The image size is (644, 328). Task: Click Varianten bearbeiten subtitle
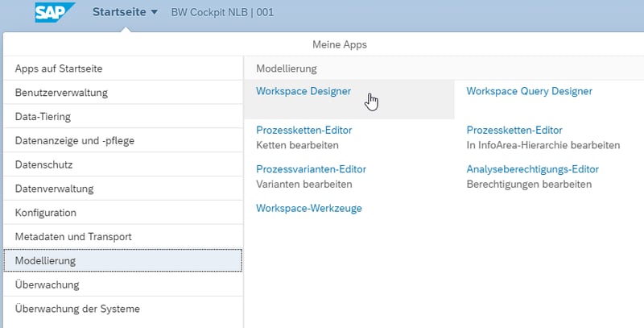304,184
